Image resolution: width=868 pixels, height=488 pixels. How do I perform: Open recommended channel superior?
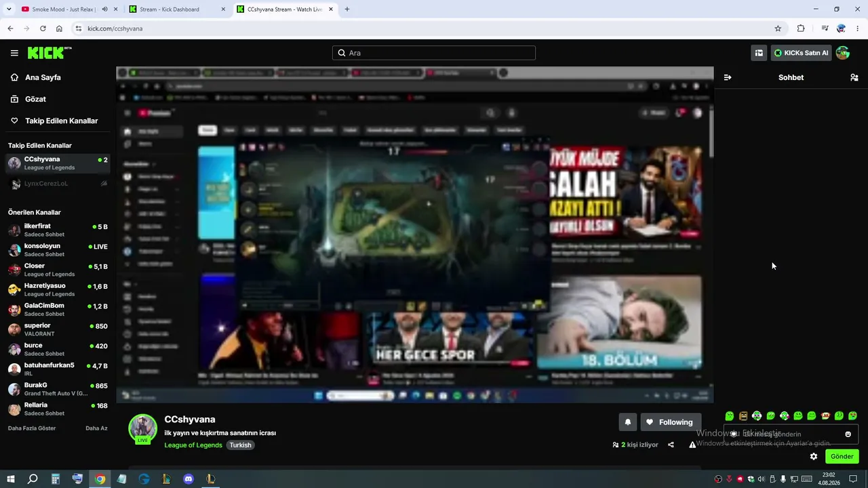58,329
